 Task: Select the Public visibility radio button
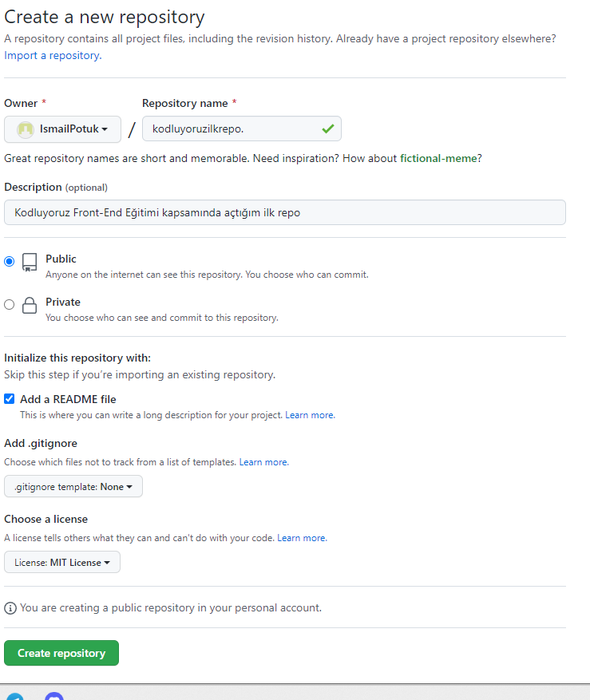point(9,260)
